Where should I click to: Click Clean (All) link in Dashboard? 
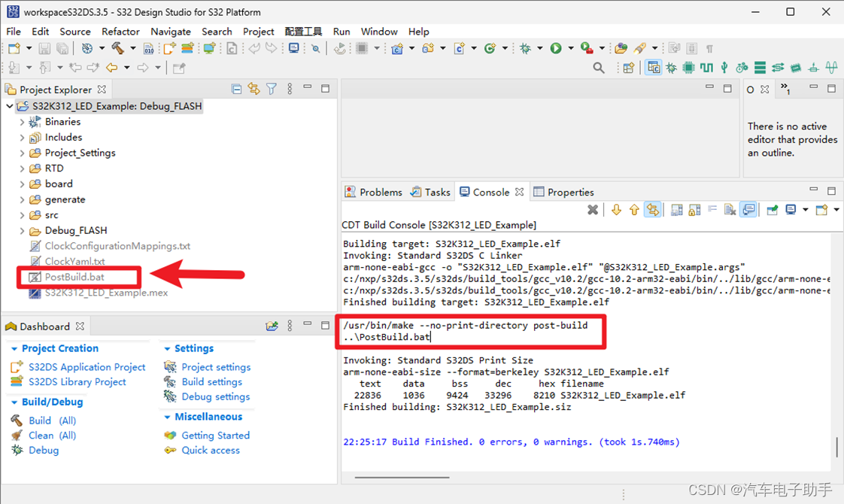point(52,436)
